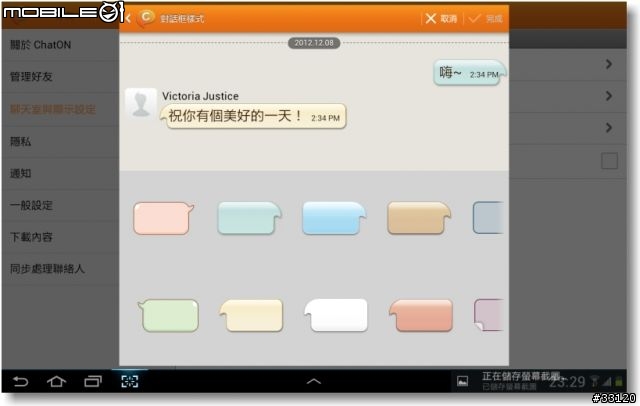640x406 pixels.
Task: Confirm bubble style with 完成 button
Action: 485,18
